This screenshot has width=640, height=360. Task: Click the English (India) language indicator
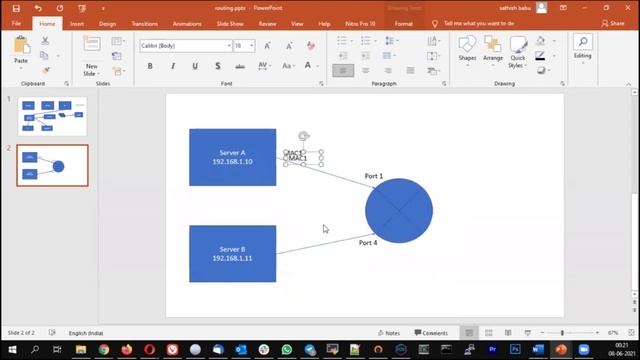click(x=86, y=333)
